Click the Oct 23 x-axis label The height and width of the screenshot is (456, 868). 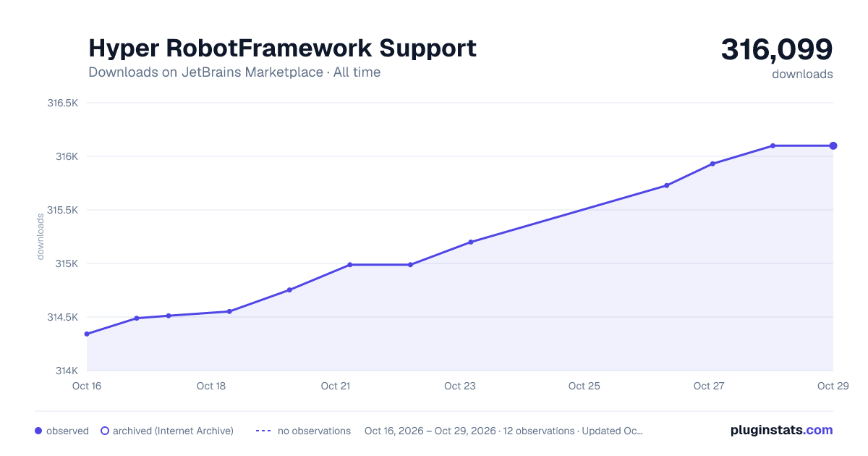(460, 386)
